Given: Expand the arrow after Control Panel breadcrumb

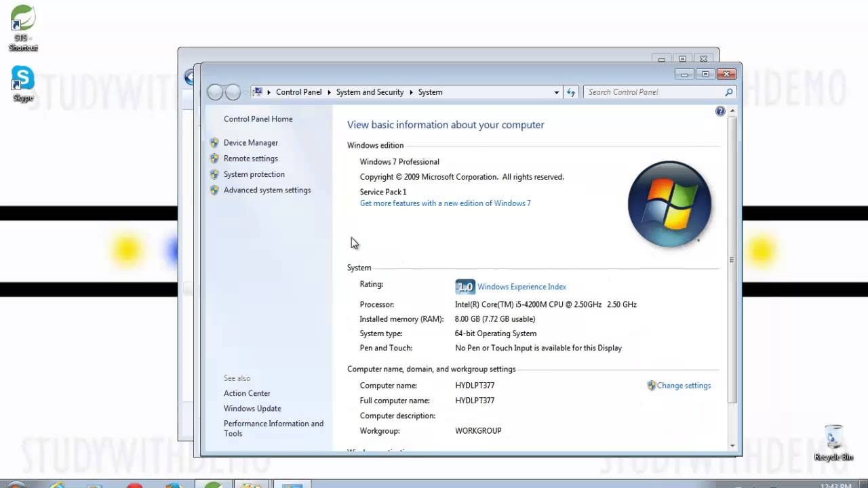Looking at the screenshot, I should coord(329,92).
